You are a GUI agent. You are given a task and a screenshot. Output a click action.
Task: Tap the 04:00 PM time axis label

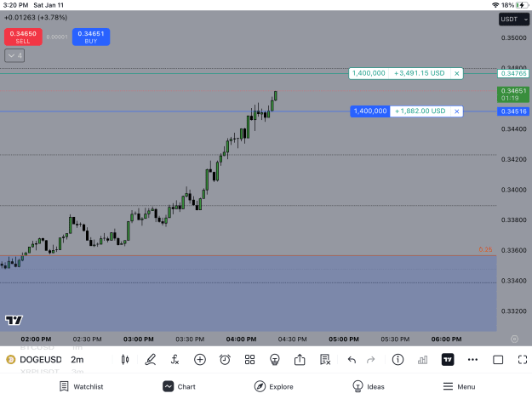click(241, 339)
